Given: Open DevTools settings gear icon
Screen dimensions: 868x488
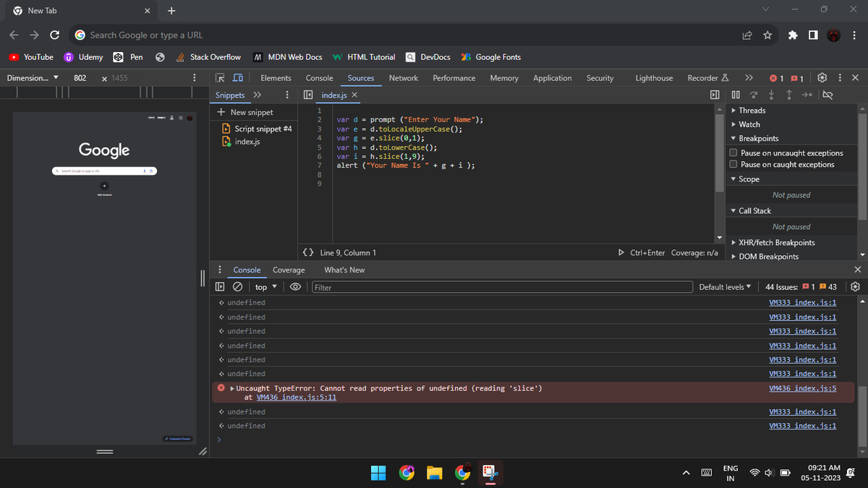Looking at the screenshot, I should click(x=822, y=78).
